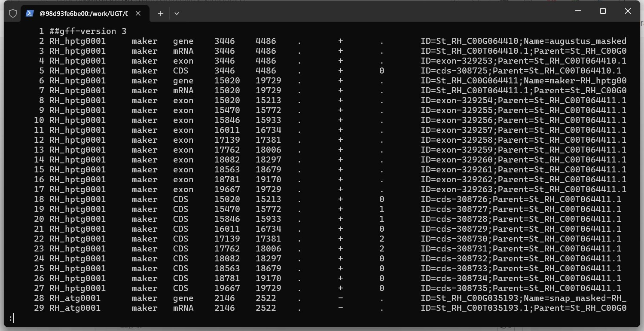The image size is (644, 331).
Task: Click phase value 2 on line 22
Action: 382,239
